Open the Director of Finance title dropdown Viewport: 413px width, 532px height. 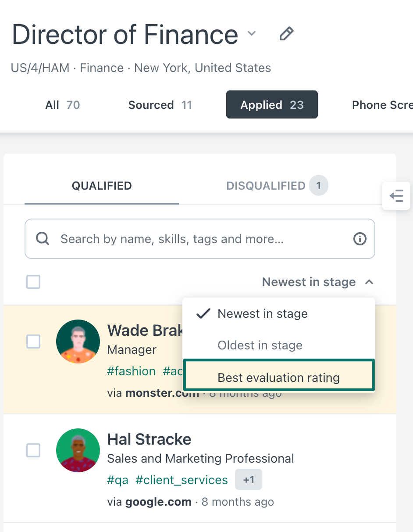(x=251, y=34)
